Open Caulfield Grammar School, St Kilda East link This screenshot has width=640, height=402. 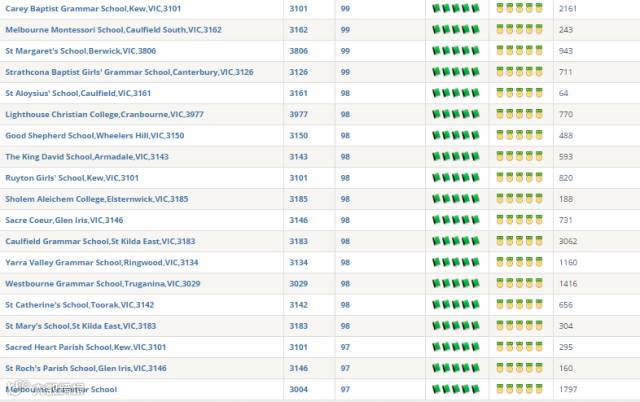coord(100,242)
